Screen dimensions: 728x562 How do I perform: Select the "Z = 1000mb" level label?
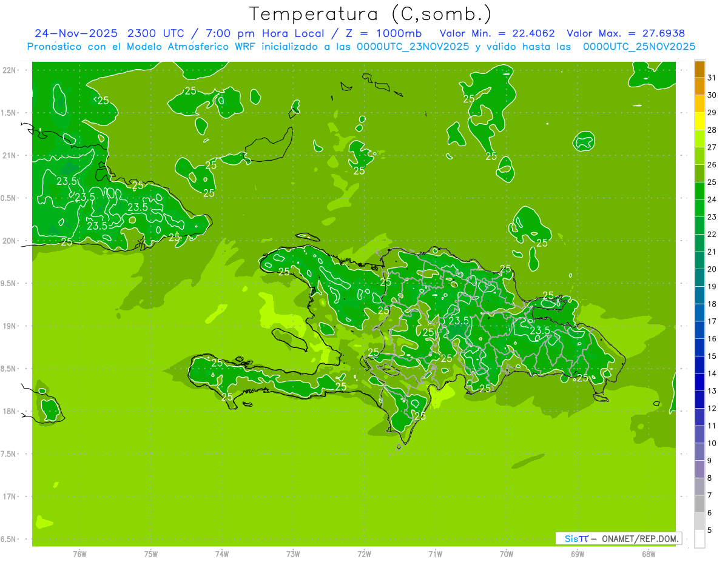pos(385,33)
